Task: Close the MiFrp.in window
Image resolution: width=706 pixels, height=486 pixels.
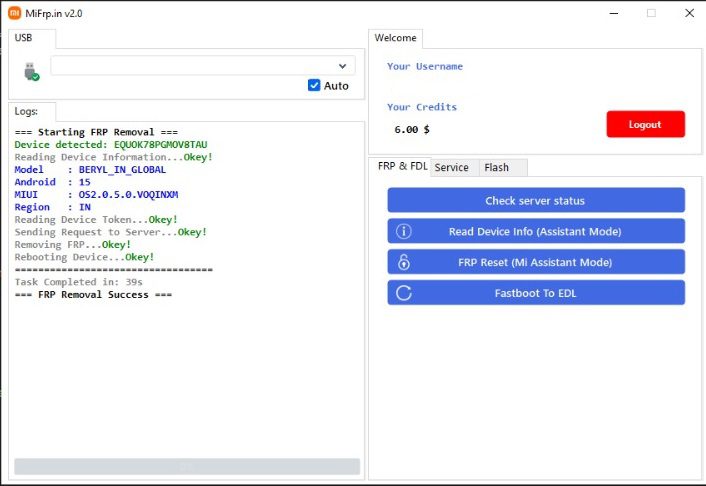Action: click(689, 13)
